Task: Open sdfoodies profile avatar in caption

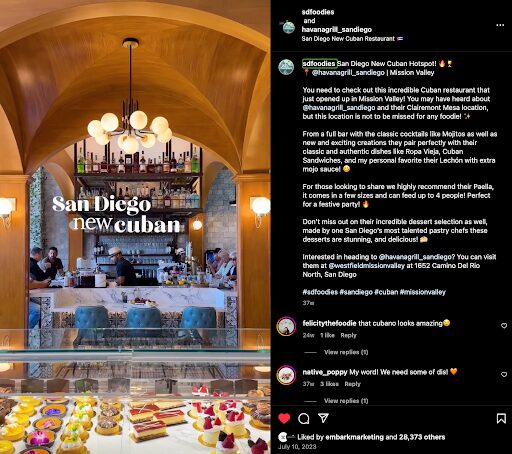Action: point(286,67)
